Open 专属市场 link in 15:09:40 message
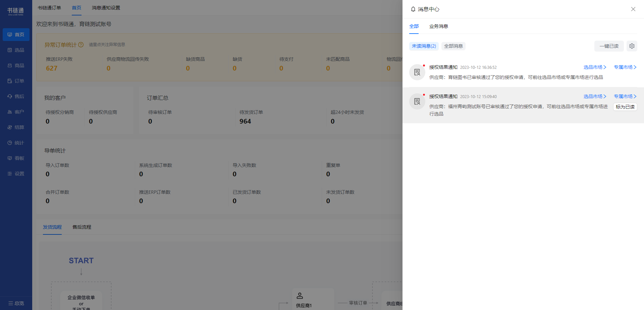This screenshot has height=310, width=644. click(x=625, y=96)
